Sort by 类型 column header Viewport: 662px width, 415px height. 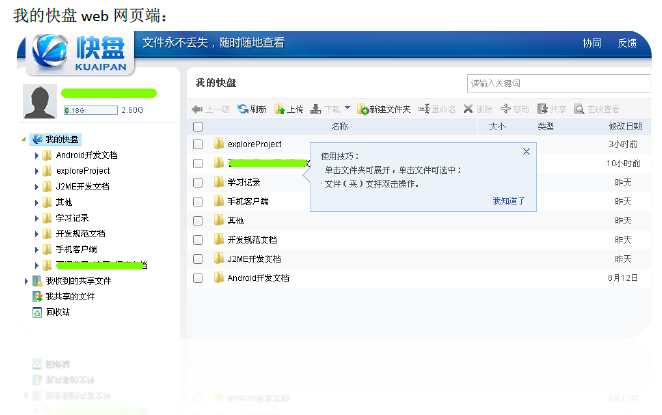coord(545,126)
